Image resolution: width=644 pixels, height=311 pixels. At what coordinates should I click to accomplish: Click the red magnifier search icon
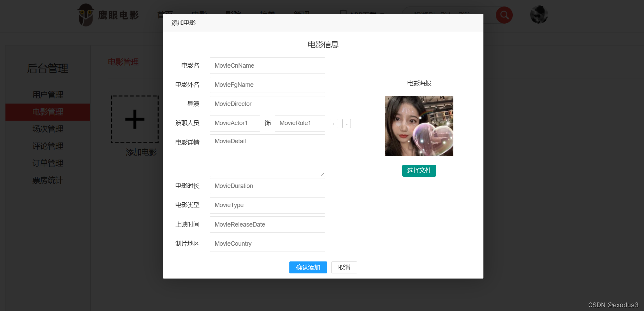coord(504,15)
